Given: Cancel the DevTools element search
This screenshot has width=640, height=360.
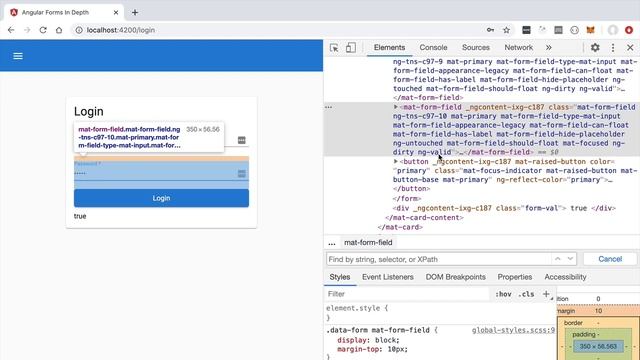Looking at the screenshot, I should 610,259.
